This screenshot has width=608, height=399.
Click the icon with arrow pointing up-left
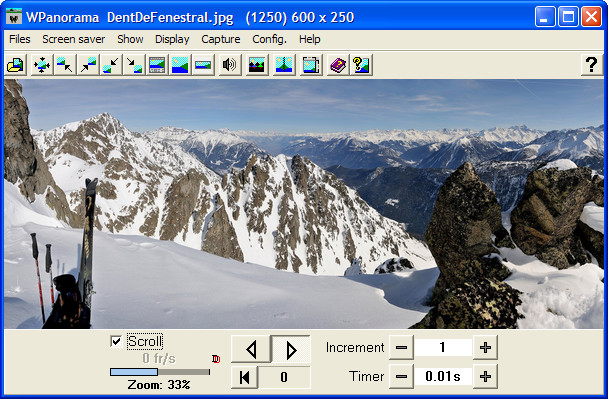click(x=65, y=64)
